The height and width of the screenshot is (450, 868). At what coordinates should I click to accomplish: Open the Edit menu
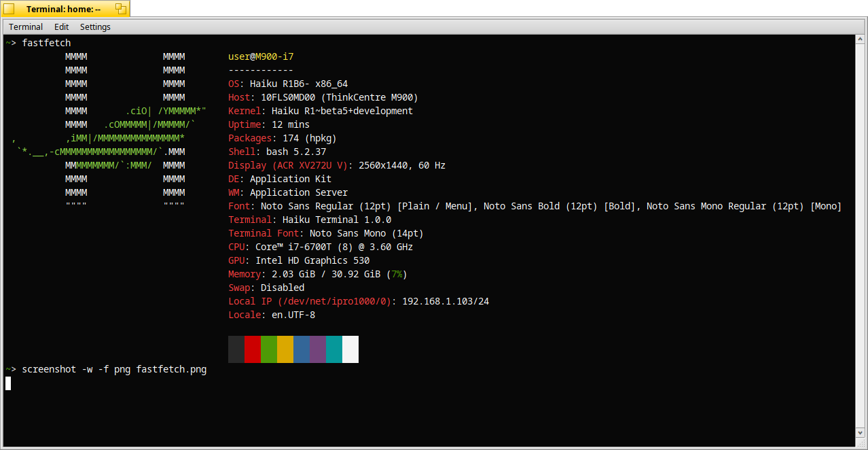click(x=62, y=27)
